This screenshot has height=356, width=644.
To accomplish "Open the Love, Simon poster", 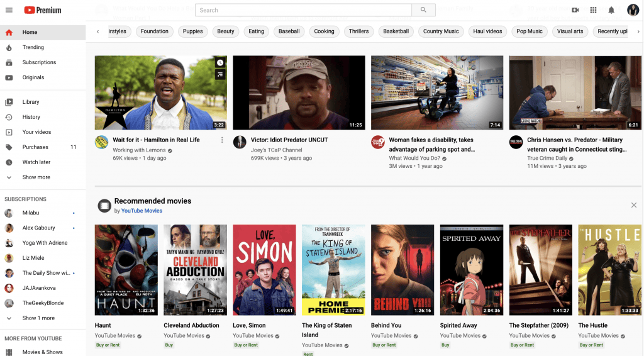I will [x=264, y=270].
